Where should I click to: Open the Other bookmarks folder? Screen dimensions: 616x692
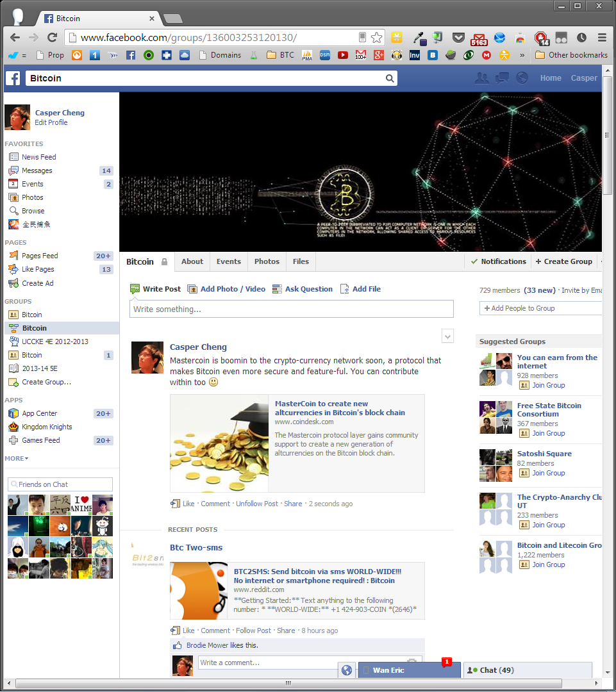coord(571,55)
